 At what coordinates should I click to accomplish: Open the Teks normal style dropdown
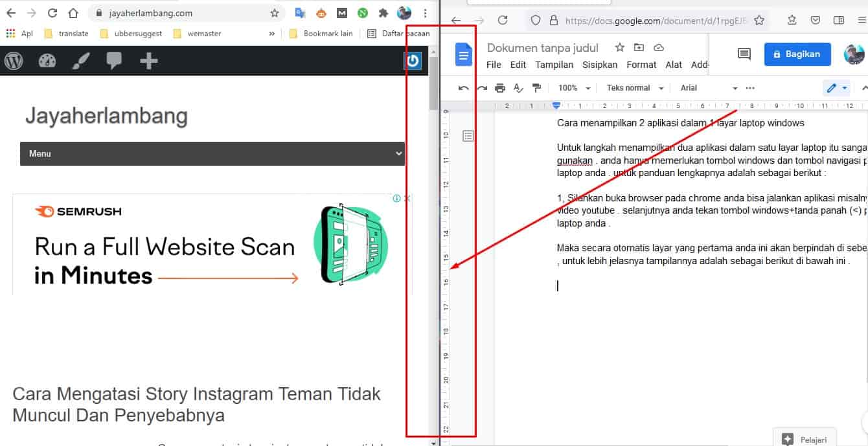coord(635,88)
